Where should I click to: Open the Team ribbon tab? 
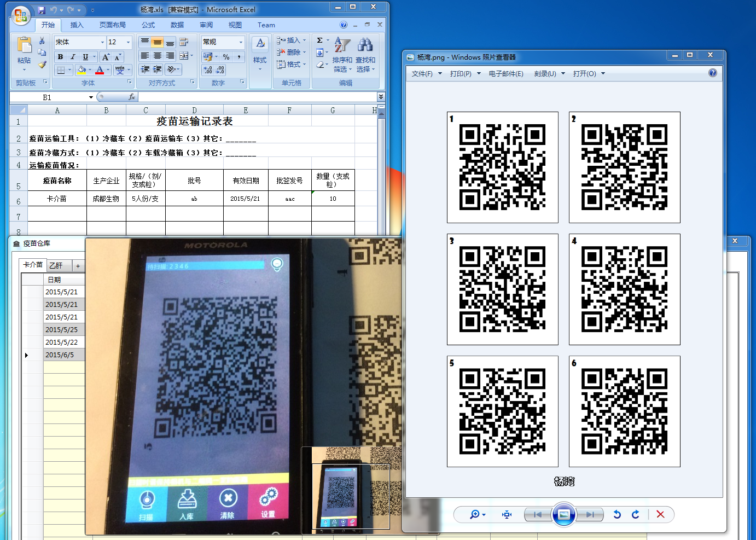click(266, 25)
